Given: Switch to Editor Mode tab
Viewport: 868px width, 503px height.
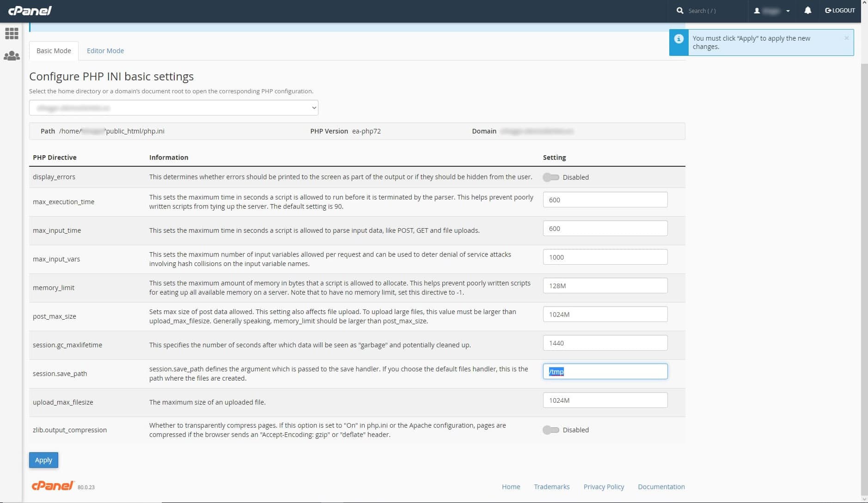Looking at the screenshot, I should [x=105, y=51].
